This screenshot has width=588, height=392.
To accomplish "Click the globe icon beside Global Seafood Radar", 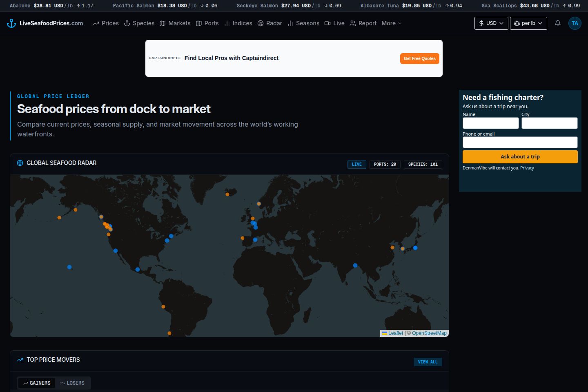I will coord(20,163).
